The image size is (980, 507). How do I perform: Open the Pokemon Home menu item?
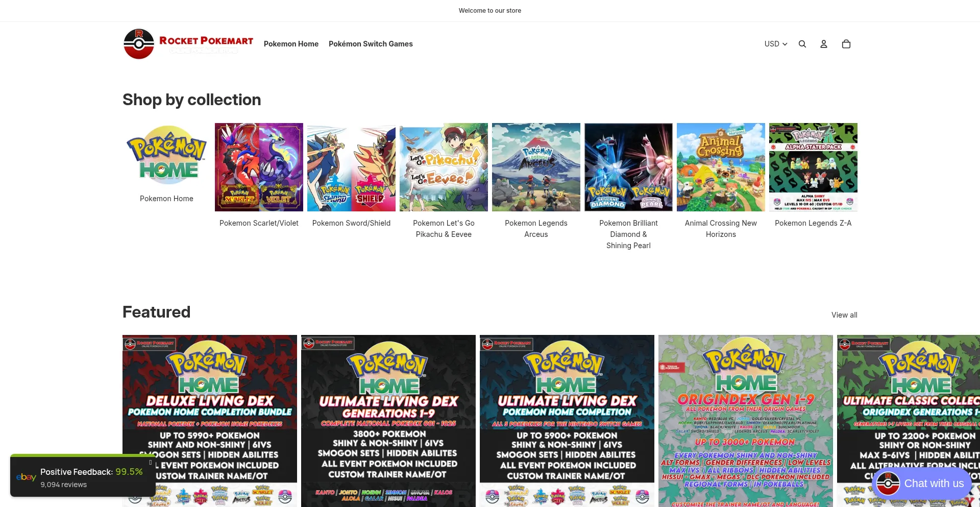(x=291, y=44)
